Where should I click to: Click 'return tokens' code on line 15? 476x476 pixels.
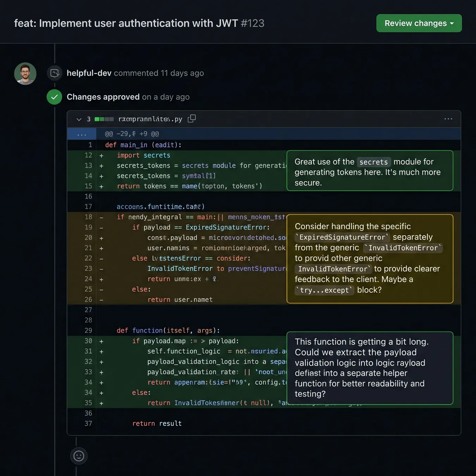coord(189,186)
